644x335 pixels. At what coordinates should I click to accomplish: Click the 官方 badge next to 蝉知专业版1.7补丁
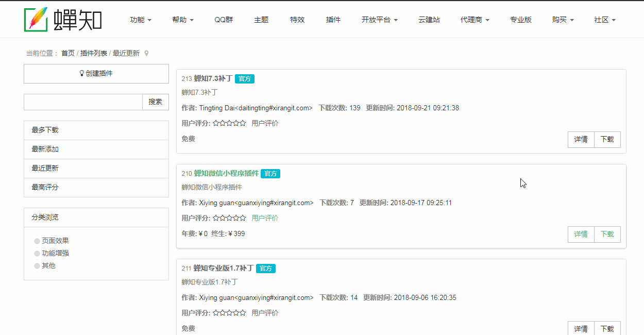(266, 269)
